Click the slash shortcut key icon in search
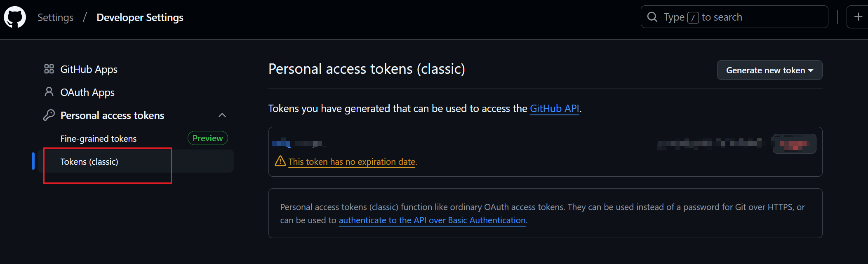The height and width of the screenshot is (264, 868). click(693, 17)
